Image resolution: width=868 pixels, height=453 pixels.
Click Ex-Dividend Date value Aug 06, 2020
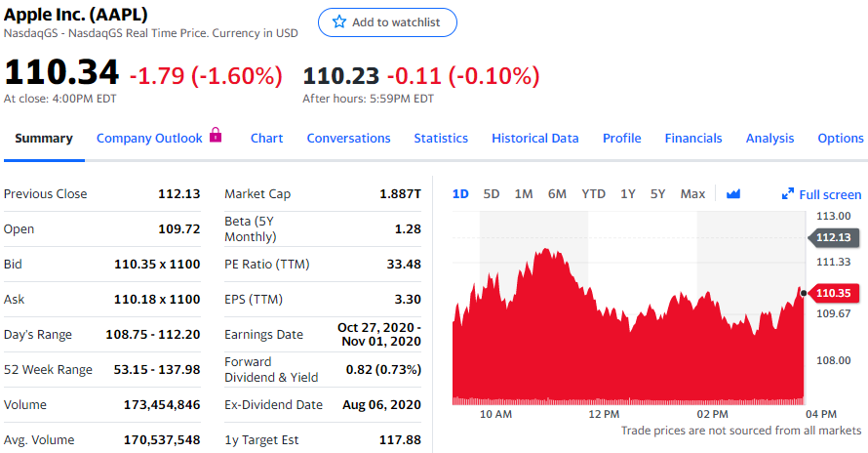coord(381,404)
